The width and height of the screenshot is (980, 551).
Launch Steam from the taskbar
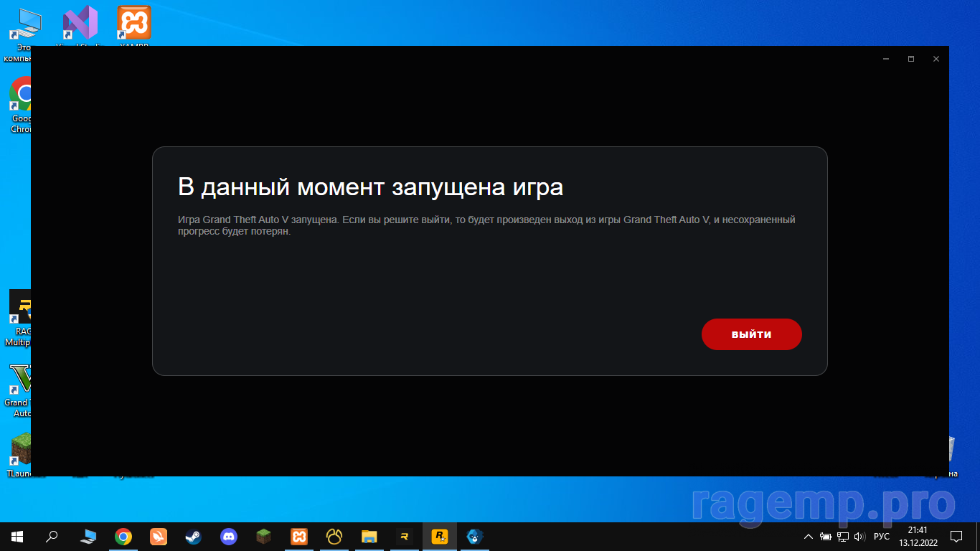coord(194,536)
